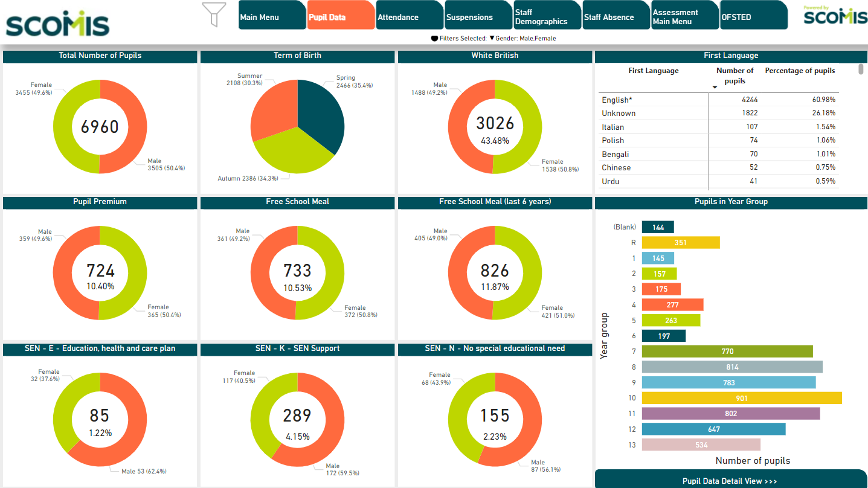Viewport: 868px width, 488px height.
Task: Click the Filters Selected indicator icon
Action: click(434, 38)
